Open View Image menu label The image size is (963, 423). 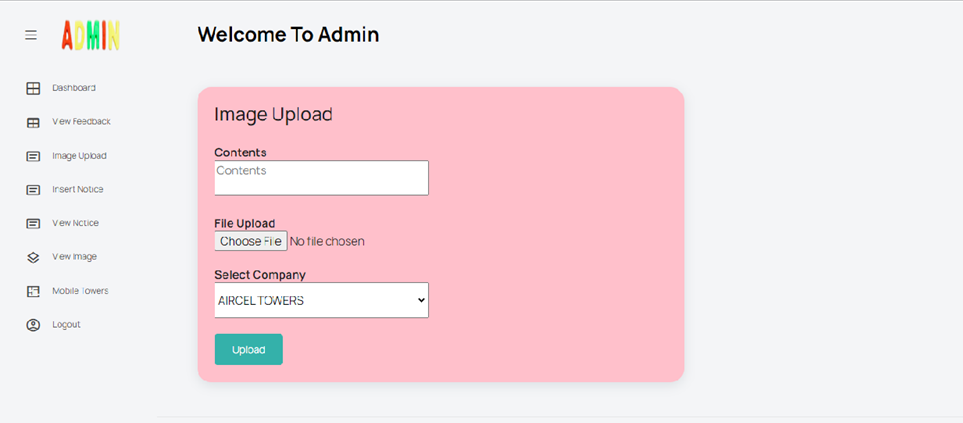click(75, 257)
